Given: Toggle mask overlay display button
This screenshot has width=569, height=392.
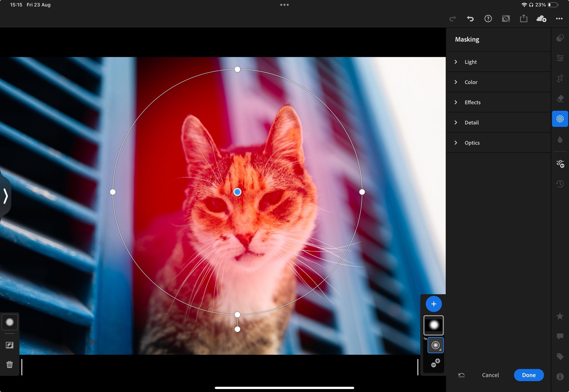Looking at the screenshot, I should pyautogui.click(x=10, y=322).
